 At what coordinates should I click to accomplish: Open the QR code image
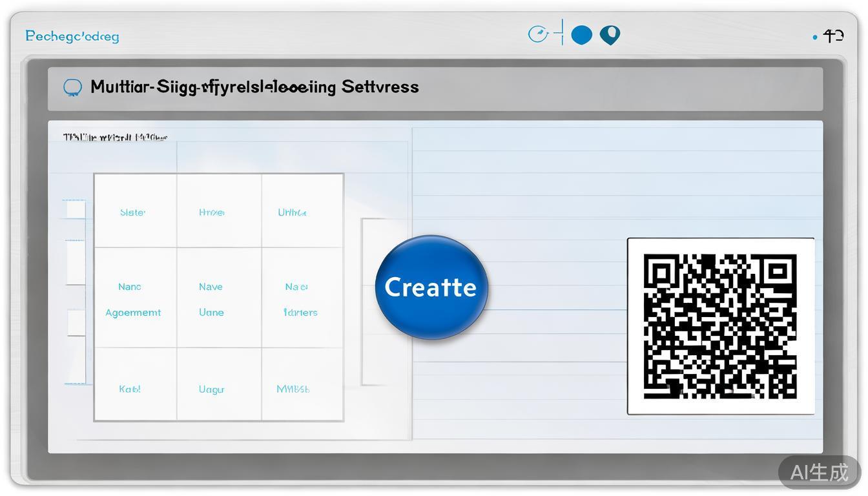720,326
